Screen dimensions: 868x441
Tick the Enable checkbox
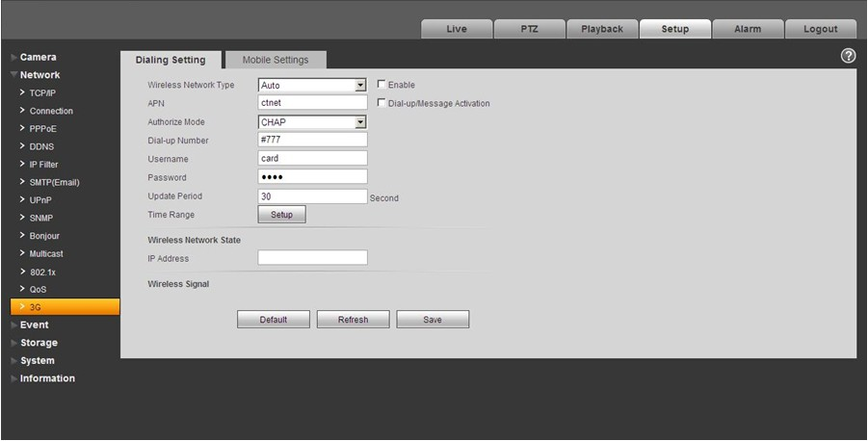click(x=381, y=84)
